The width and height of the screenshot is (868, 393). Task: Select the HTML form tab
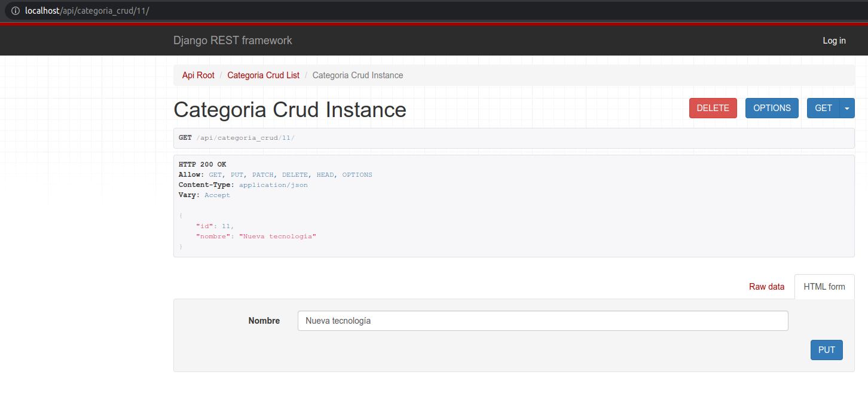click(x=824, y=287)
